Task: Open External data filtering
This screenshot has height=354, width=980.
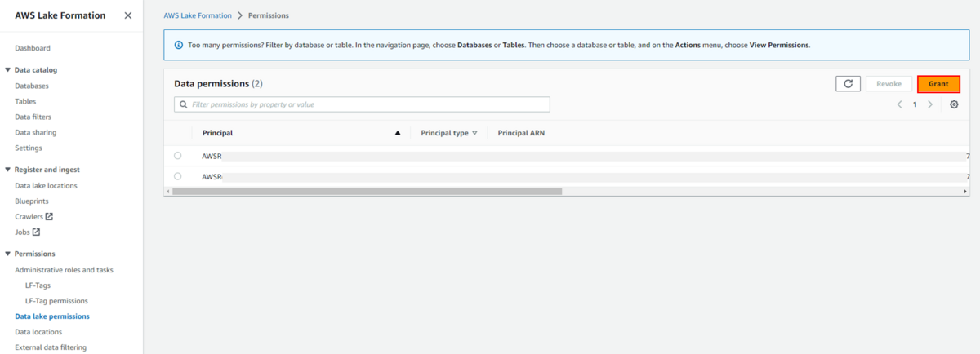Action: point(51,347)
